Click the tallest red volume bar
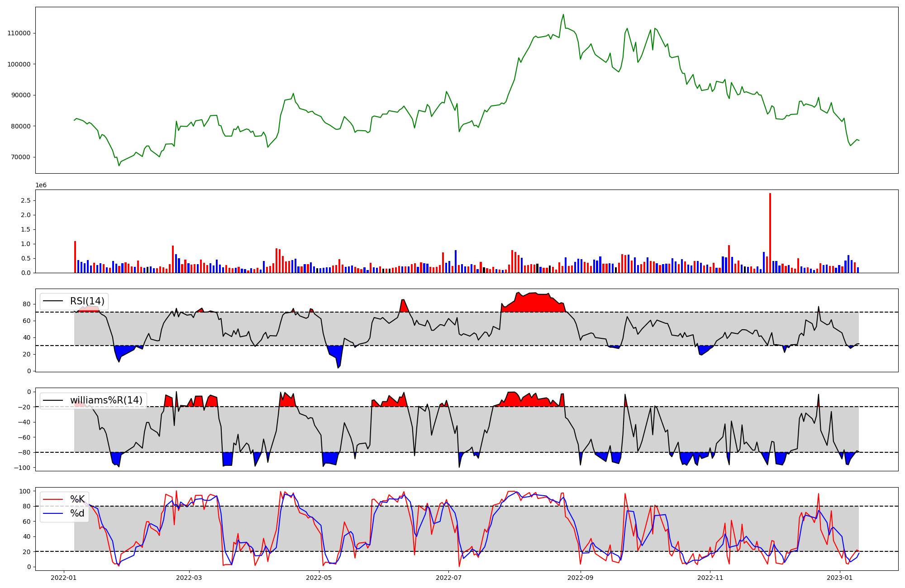The width and height of the screenshot is (905, 588). tap(770, 233)
